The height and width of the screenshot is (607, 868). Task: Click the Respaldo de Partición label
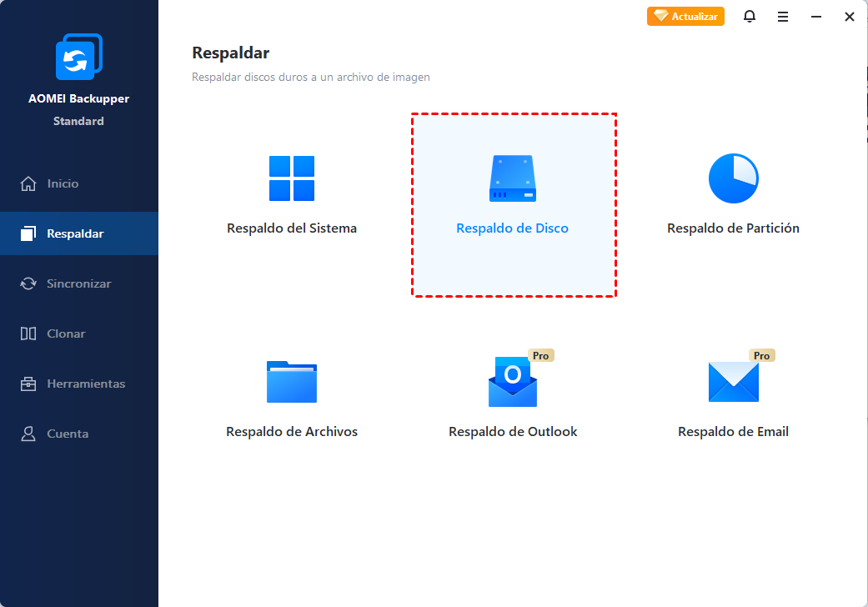pos(733,228)
